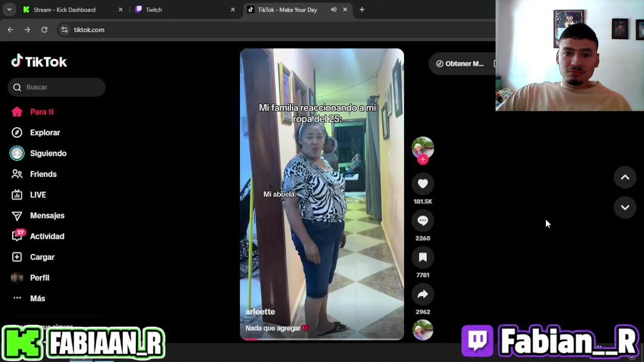The width and height of the screenshot is (644, 362).
Task: Go to next video with down chevron
Action: (x=625, y=208)
